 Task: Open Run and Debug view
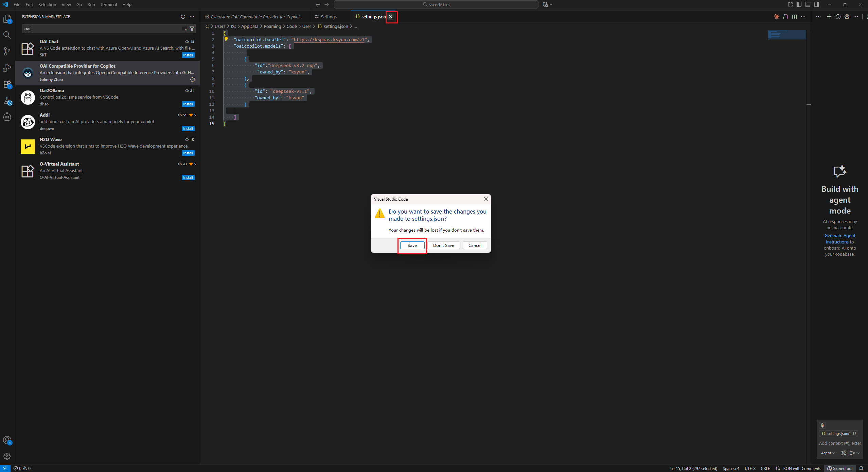[x=7, y=68]
